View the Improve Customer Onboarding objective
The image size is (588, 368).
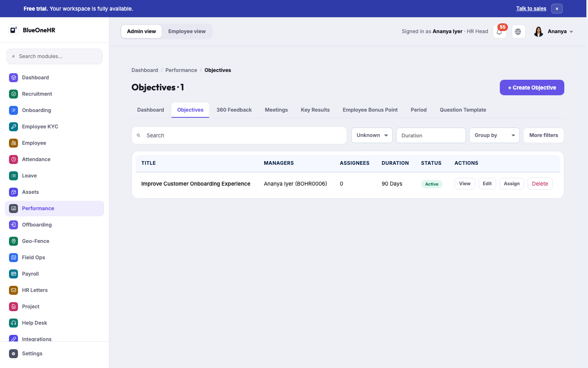(x=465, y=184)
